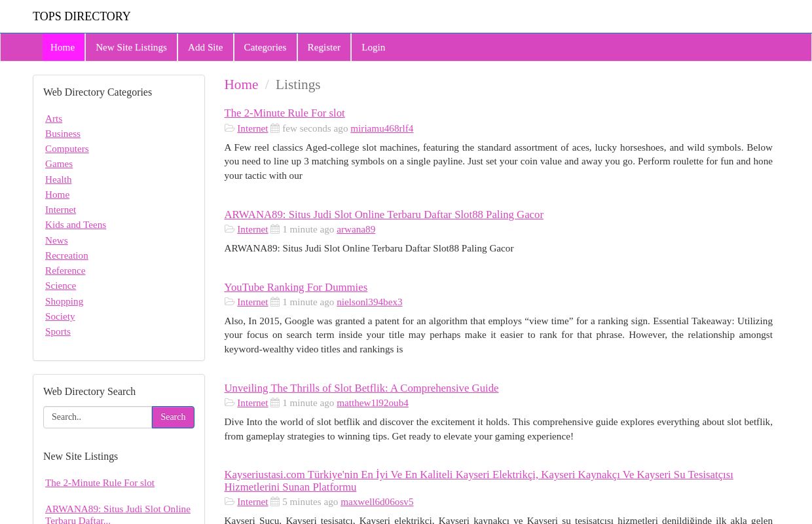Image resolution: width=812 pixels, height=524 pixels.
Task: Select Register in the navigation bar
Action: (x=323, y=47)
